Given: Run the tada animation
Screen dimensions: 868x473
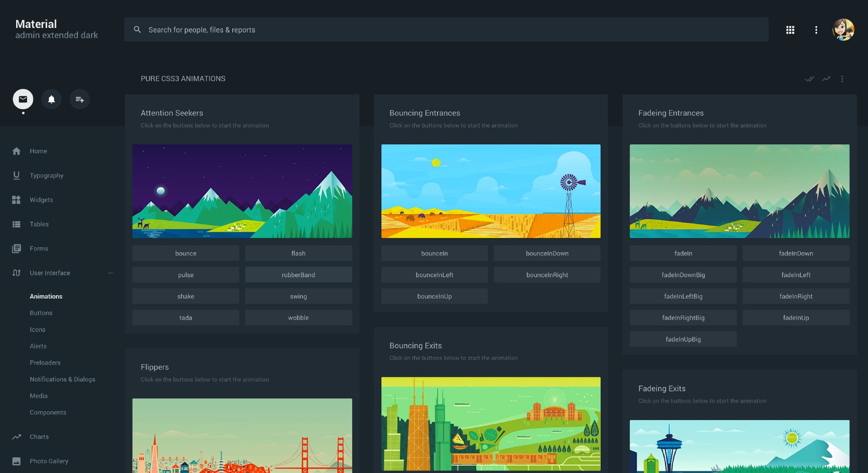Looking at the screenshot, I should tap(186, 318).
